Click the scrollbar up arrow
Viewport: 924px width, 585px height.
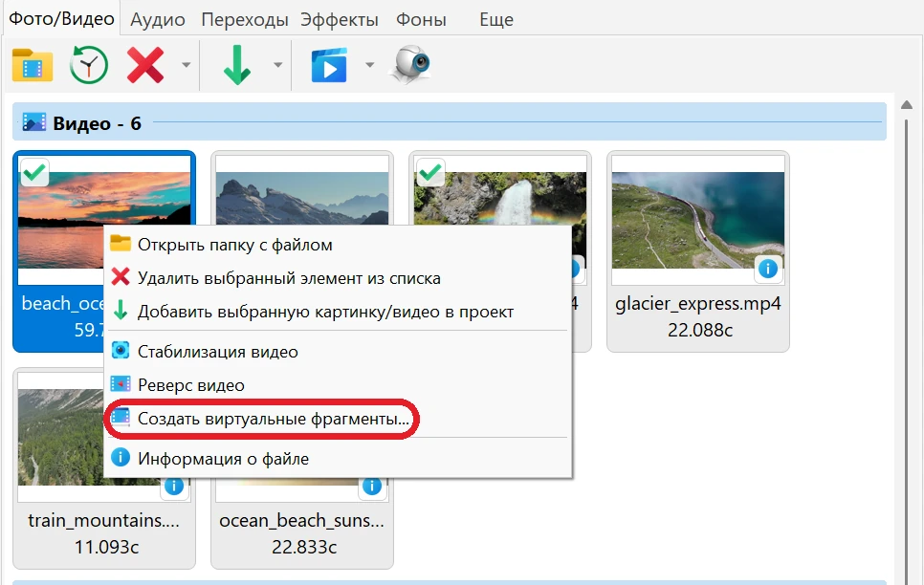[x=907, y=105]
